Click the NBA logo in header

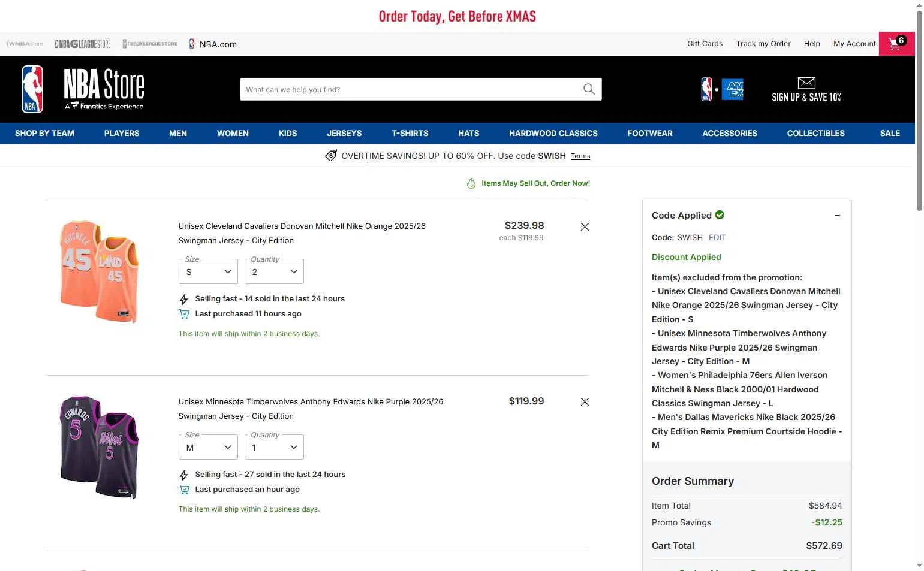(x=32, y=89)
